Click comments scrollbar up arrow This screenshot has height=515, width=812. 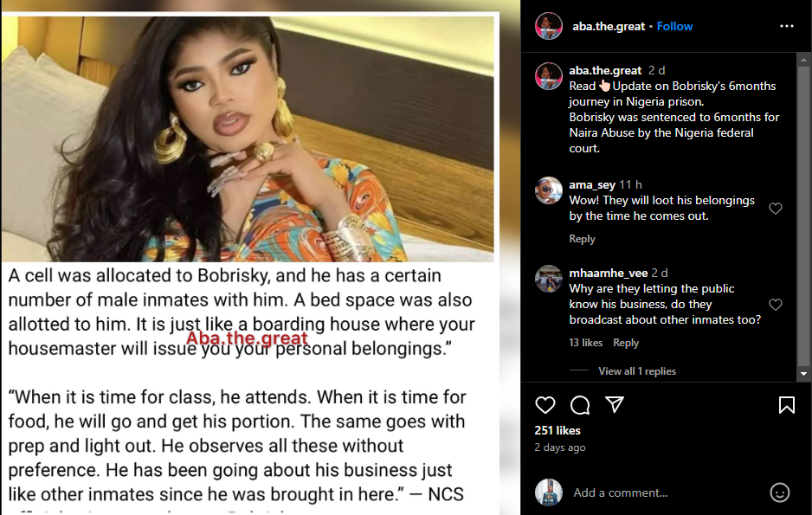pos(803,60)
